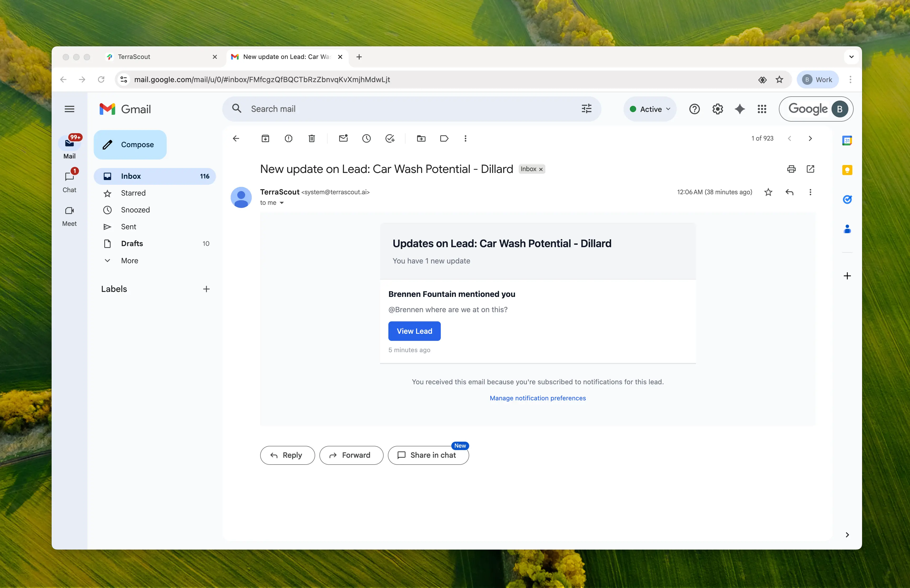Star this TerraScout email
Viewport: 910px width, 588px height.
click(x=768, y=192)
